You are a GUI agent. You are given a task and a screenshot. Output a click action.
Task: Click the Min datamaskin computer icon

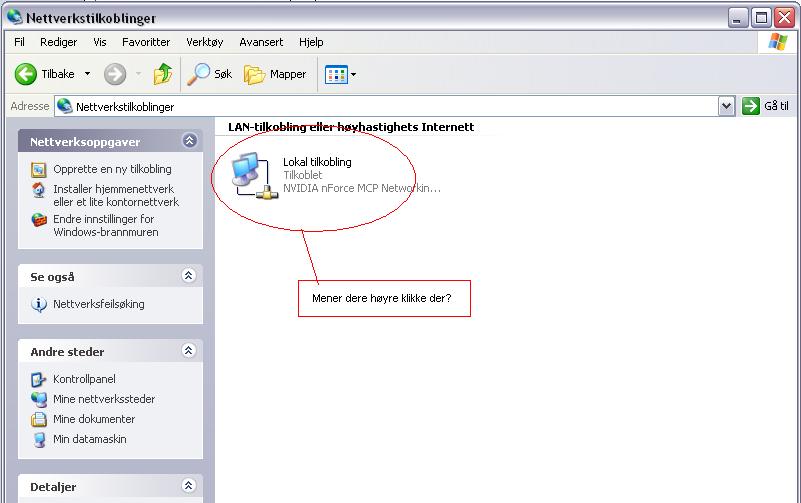(39, 439)
